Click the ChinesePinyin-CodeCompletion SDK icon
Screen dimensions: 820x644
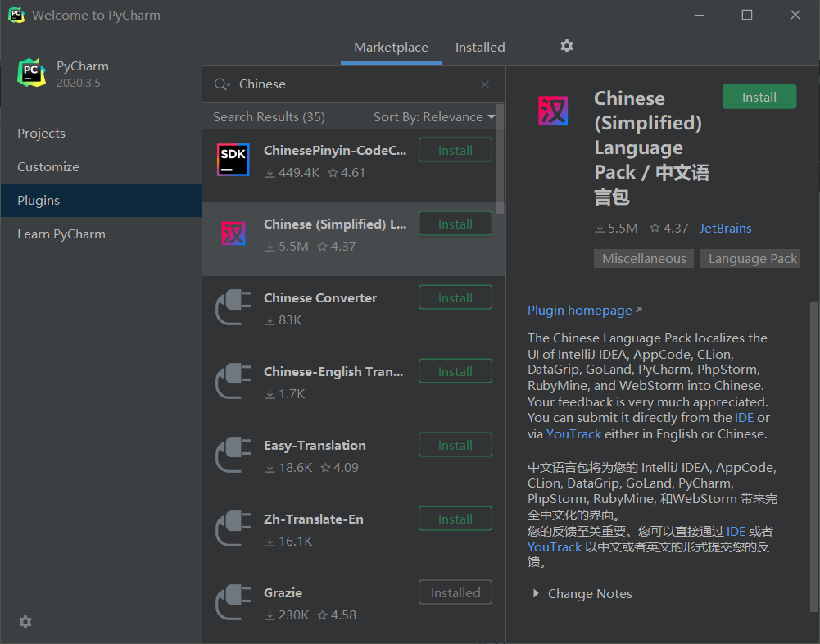233,160
